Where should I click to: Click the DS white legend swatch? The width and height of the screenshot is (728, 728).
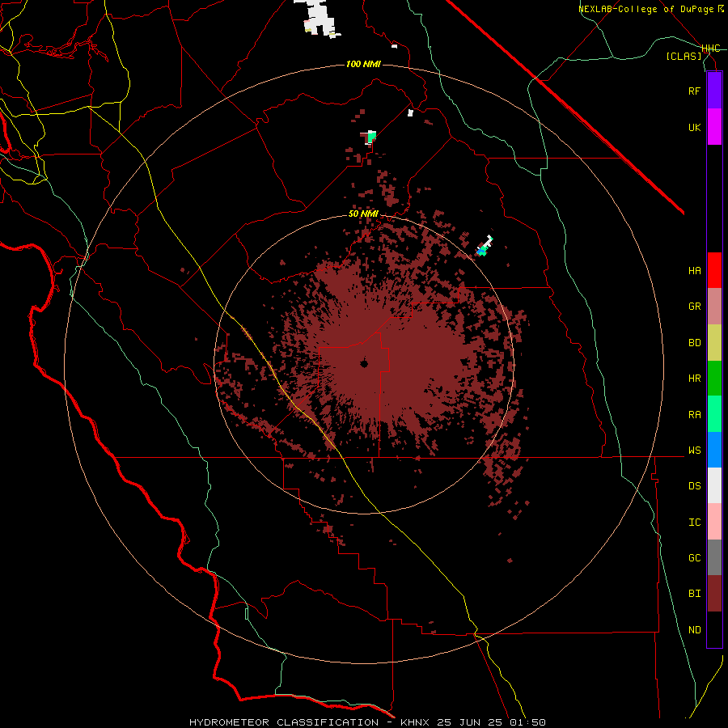click(x=714, y=485)
